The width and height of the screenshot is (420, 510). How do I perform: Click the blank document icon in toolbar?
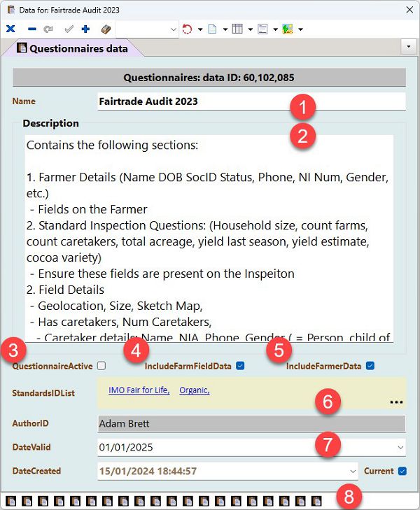pos(212,29)
